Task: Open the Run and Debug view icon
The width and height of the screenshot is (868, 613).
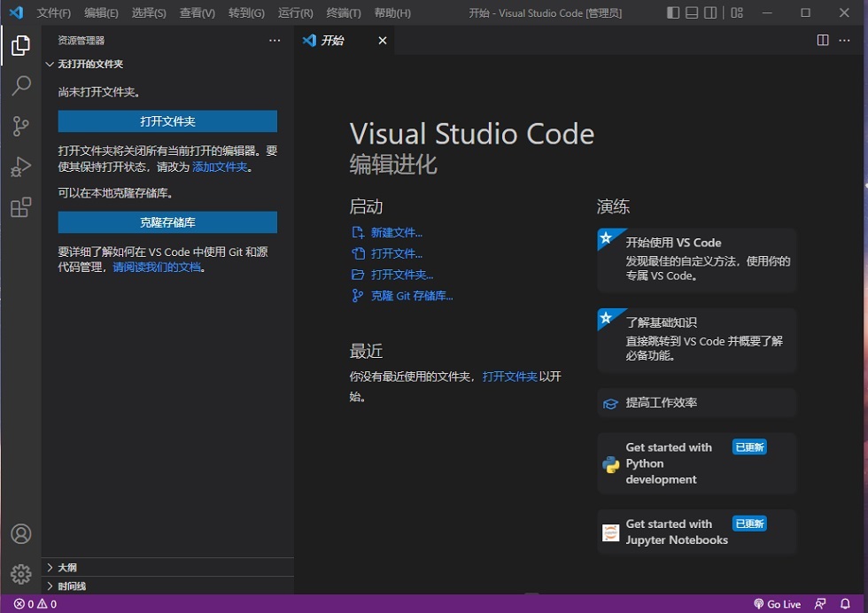Action: [21, 167]
